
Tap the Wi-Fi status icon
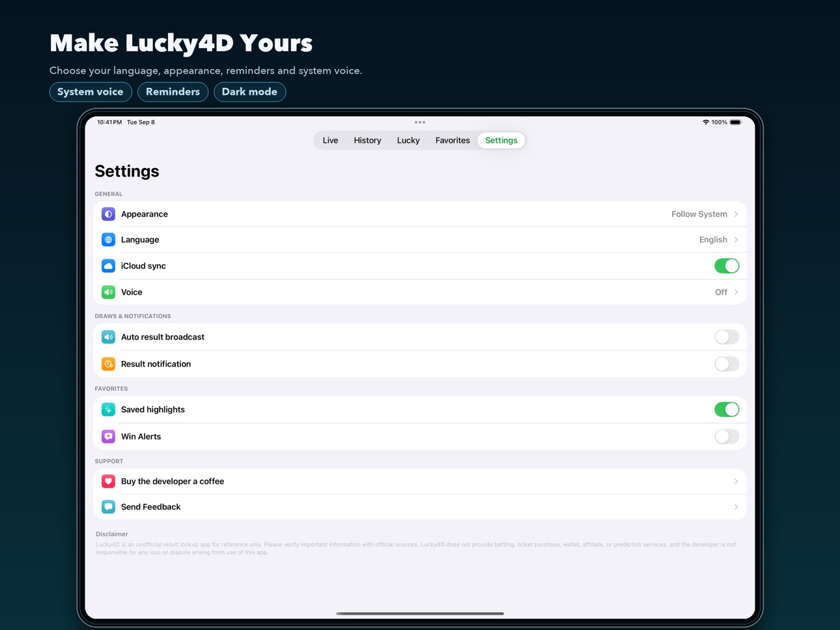(x=706, y=122)
